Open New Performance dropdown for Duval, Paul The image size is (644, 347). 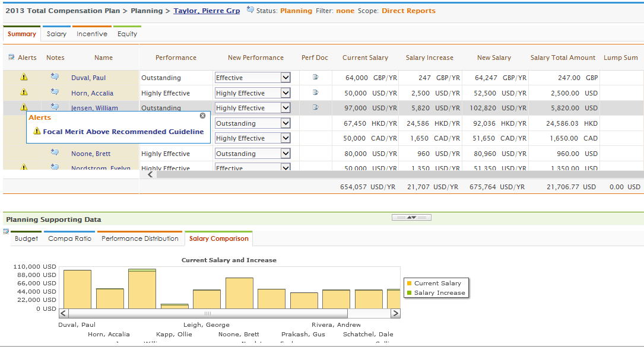pyautogui.click(x=285, y=78)
